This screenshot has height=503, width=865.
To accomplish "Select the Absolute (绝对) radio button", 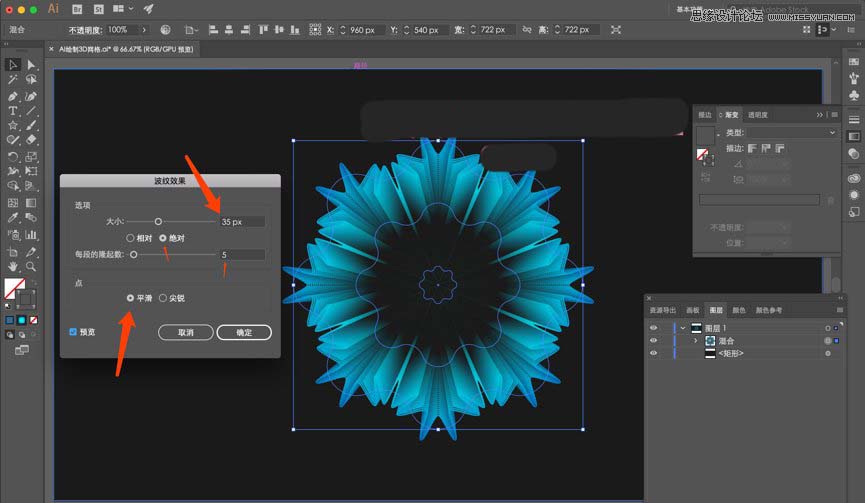I will pos(163,238).
